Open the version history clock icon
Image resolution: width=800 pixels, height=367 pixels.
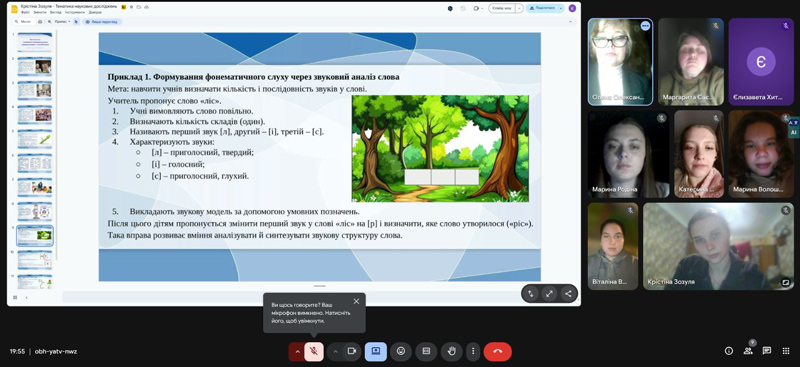[x=463, y=8]
